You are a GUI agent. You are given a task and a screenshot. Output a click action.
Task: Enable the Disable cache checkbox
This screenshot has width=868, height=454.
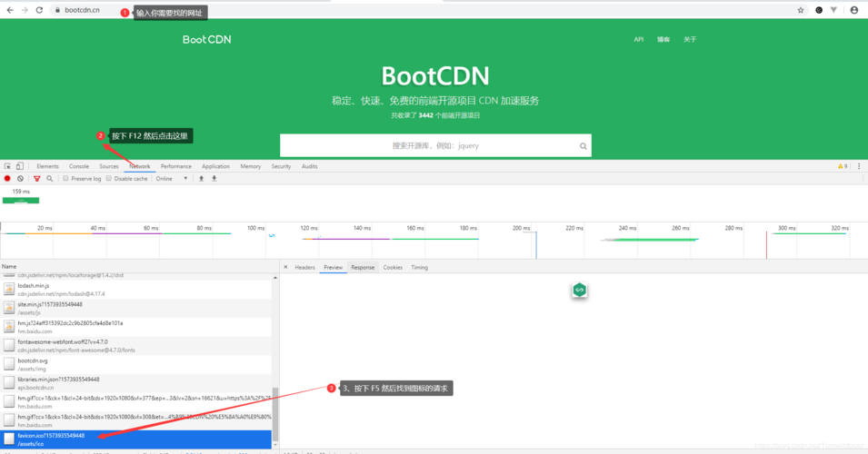[x=108, y=179]
